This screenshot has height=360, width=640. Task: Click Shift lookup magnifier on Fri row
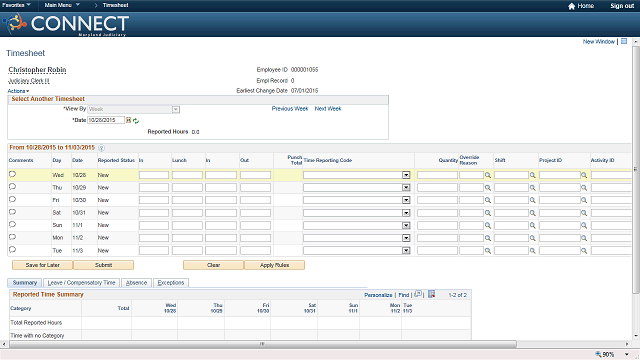point(533,200)
